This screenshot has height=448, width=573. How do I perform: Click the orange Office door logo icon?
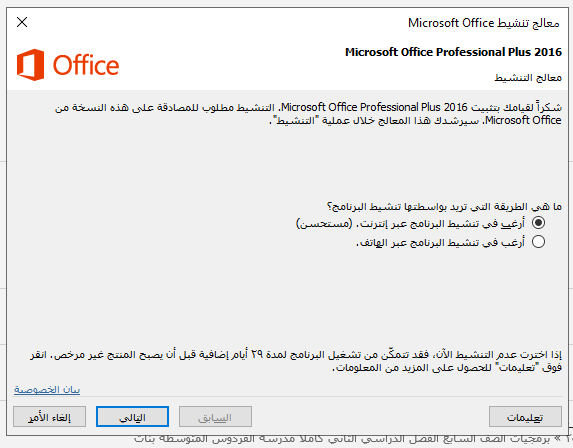coord(30,65)
